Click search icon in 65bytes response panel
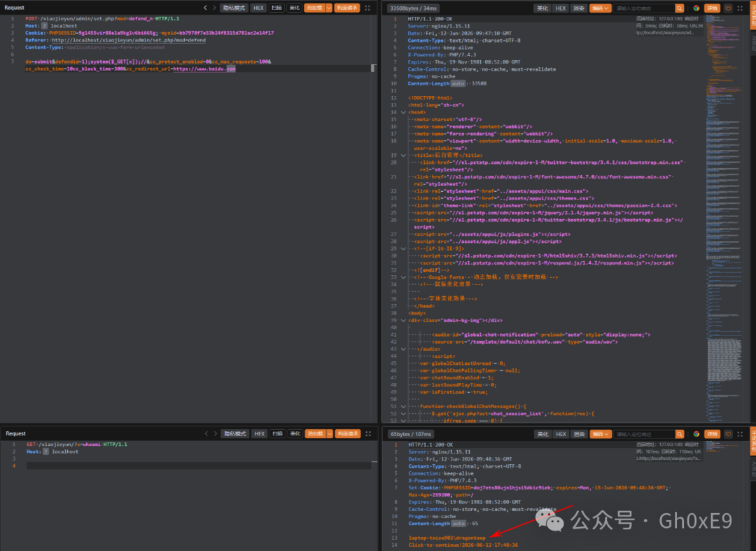 coord(679,434)
